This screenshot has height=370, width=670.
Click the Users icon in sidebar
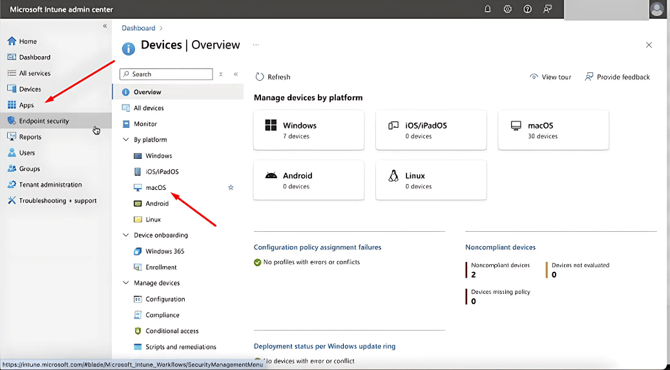coord(12,153)
